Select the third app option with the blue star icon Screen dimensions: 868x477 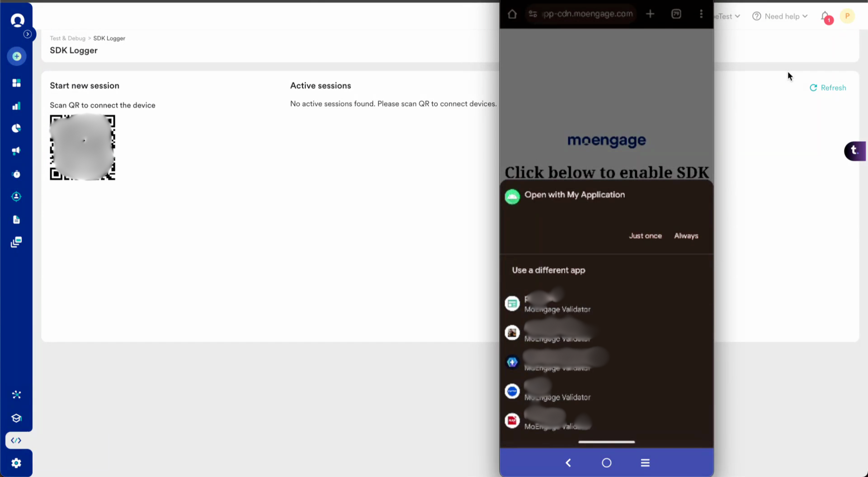(x=606, y=362)
